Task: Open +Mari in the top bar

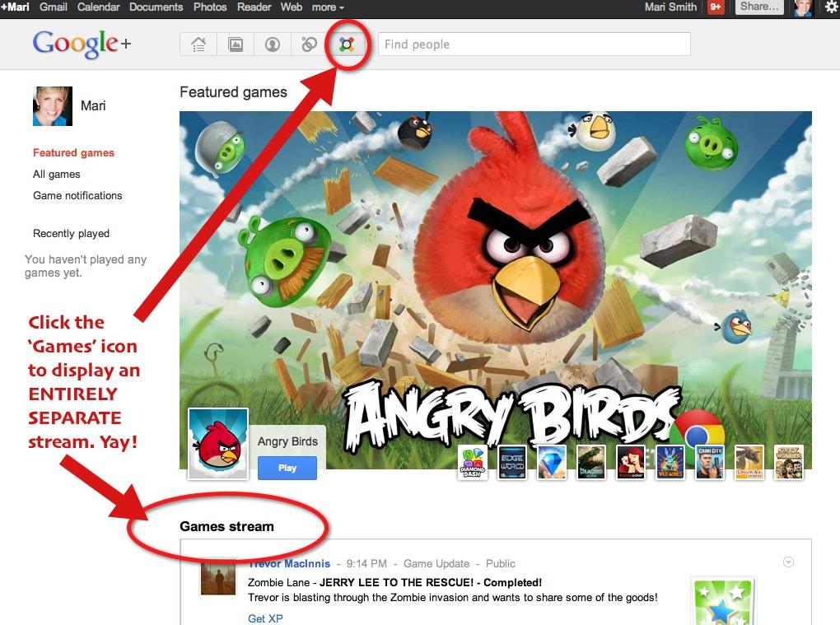Action: coord(15,7)
